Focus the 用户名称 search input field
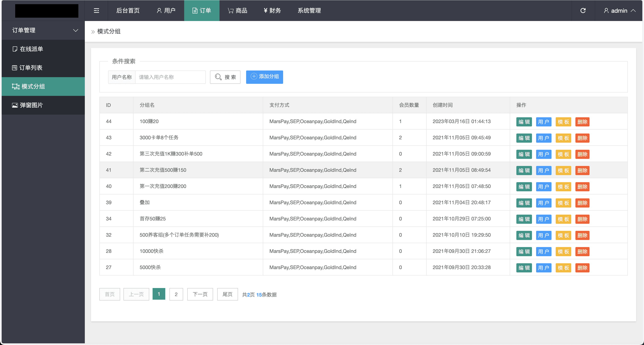644x345 pixels. (170, 77)
